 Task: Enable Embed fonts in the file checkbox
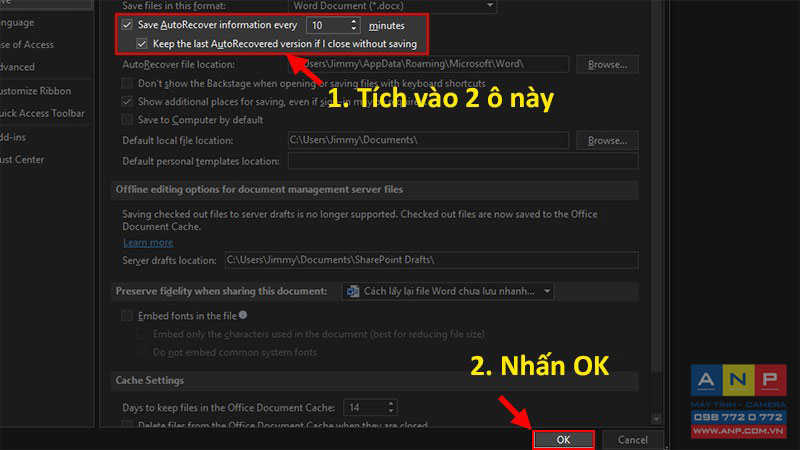tap(127, 316)
